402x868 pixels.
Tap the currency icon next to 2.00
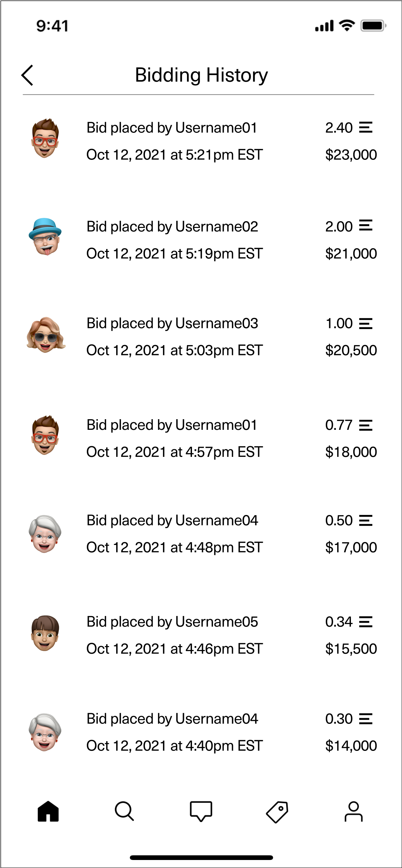(x=366, y=226)
